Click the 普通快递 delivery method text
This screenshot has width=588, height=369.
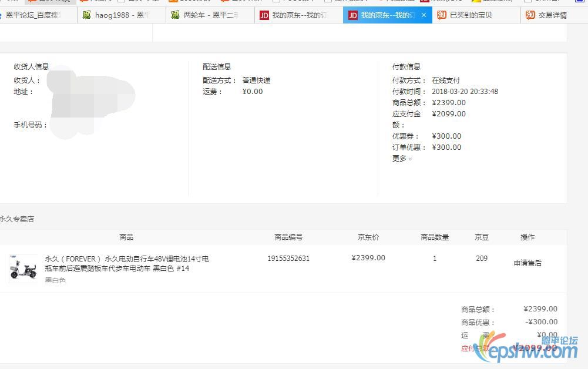(x=256, y=80)
